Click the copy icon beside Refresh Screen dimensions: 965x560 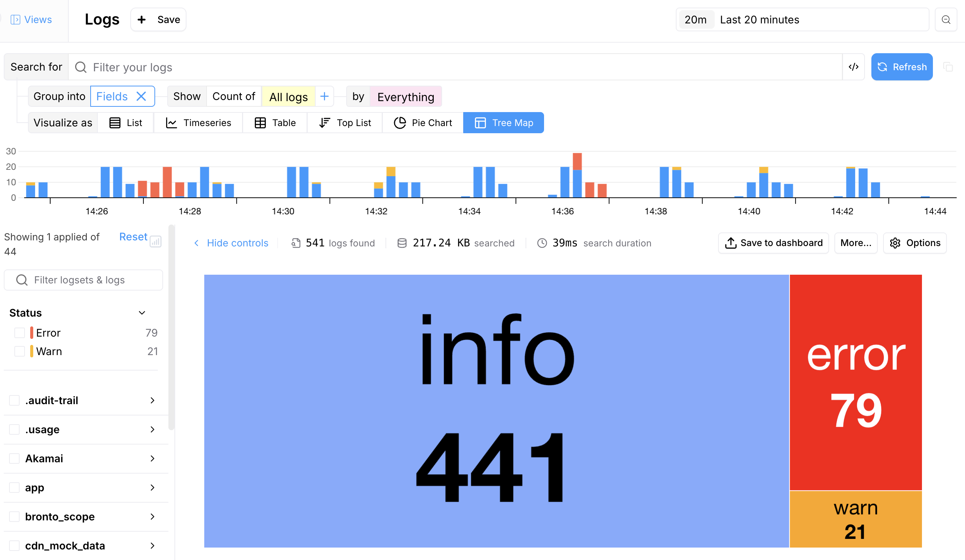(x=948, y=67)
